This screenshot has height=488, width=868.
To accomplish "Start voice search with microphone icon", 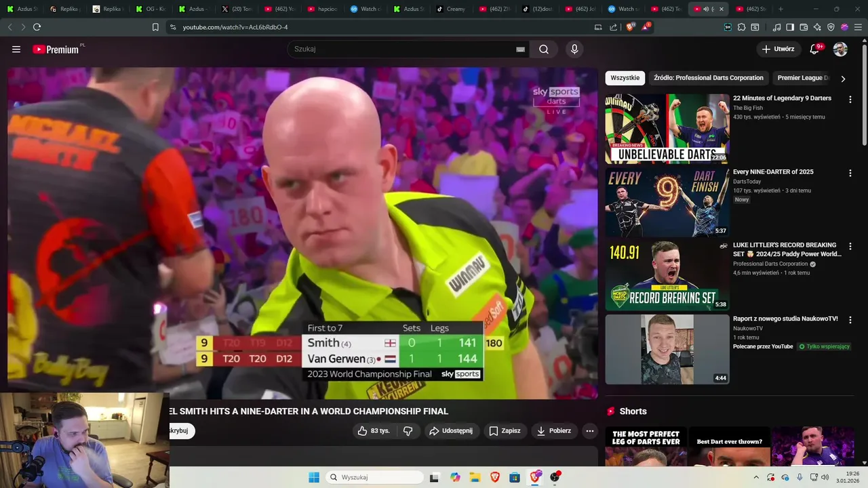I will coord(574,49).
